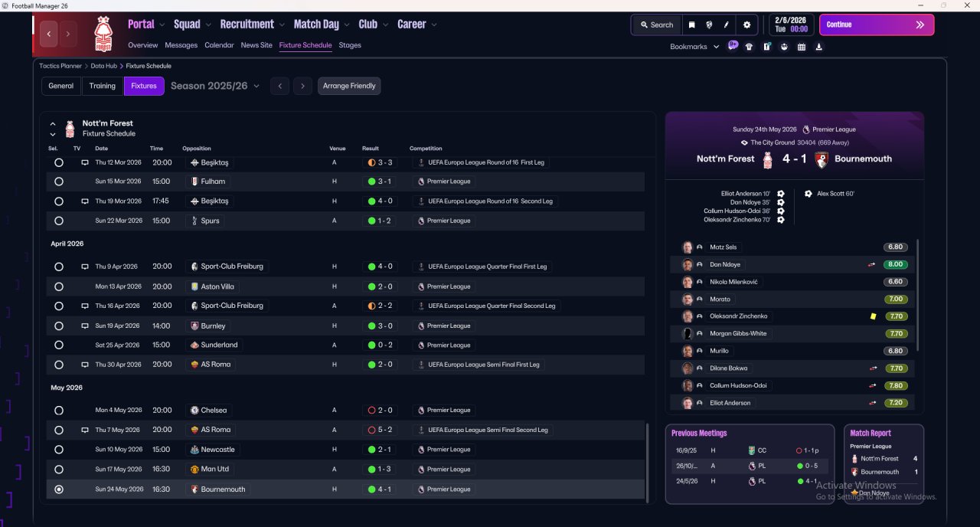Click Nott'm Forest crest in match result header
Screen dimensions: 980x527
tap(768, 159)
